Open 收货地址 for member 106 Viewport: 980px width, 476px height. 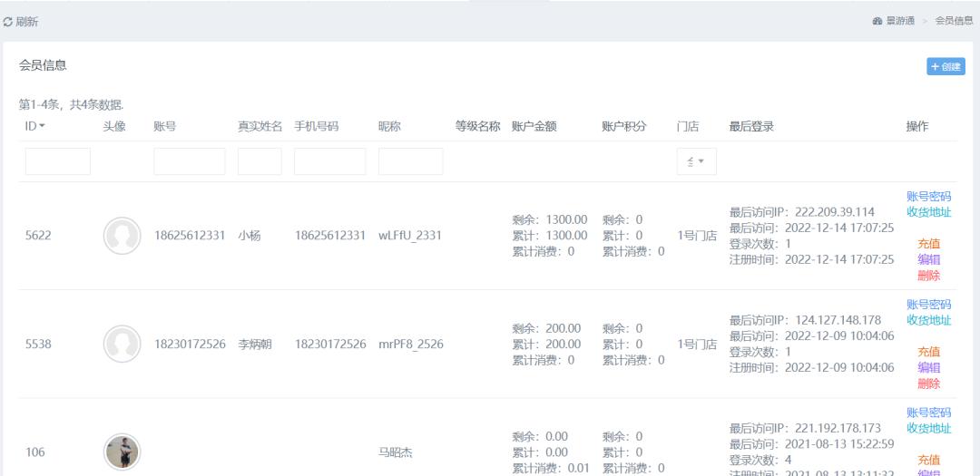pyautogui.click(x=929, y=429)
